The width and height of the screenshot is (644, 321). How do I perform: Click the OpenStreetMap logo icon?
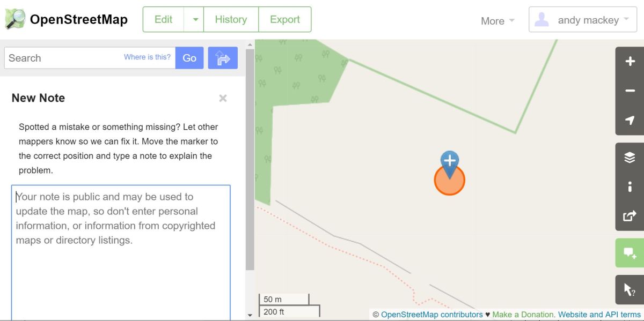click(15, 20)
